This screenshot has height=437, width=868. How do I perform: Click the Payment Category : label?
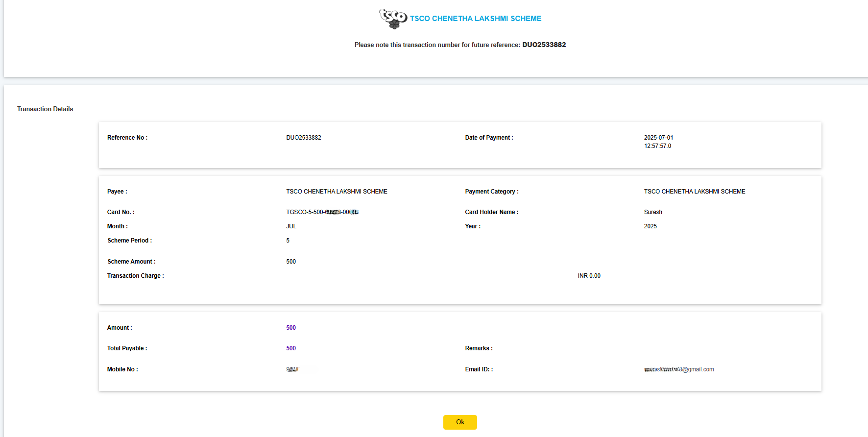pos(492,192)
